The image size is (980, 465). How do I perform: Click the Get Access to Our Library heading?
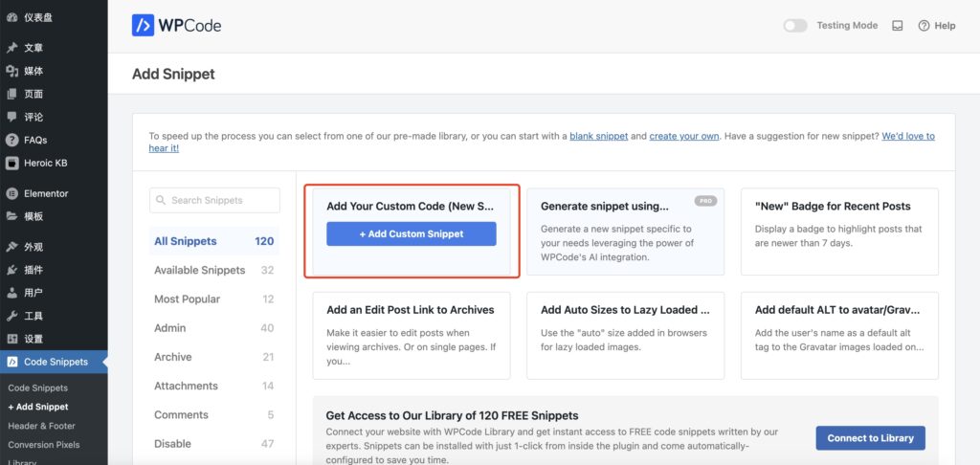click(x=452, y=415)
